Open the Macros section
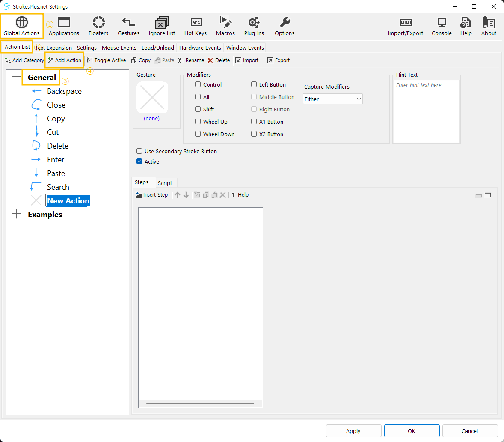The height and width of the screenshot is (442, 504). coord(225,27)
